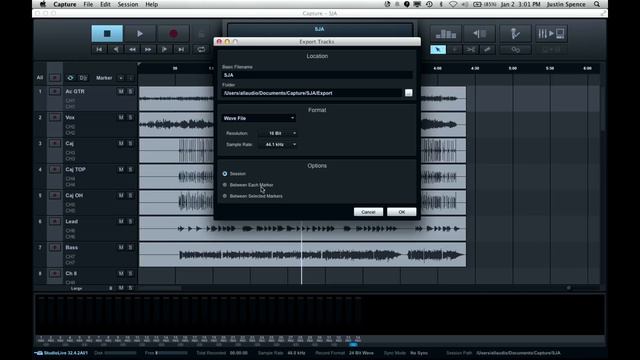Select the Scissors split tool
This screenshot has height=360, width=640.
[471, 49]
